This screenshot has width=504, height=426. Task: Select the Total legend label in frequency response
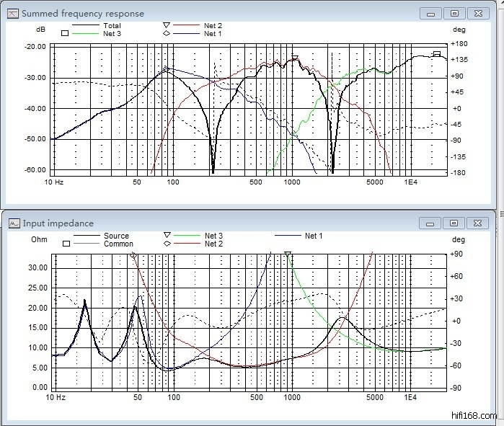(x=112, y=25)
